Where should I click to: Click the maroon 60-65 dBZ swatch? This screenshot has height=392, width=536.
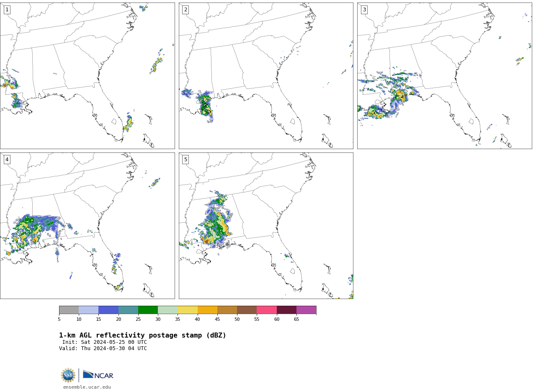click(286, 310)
